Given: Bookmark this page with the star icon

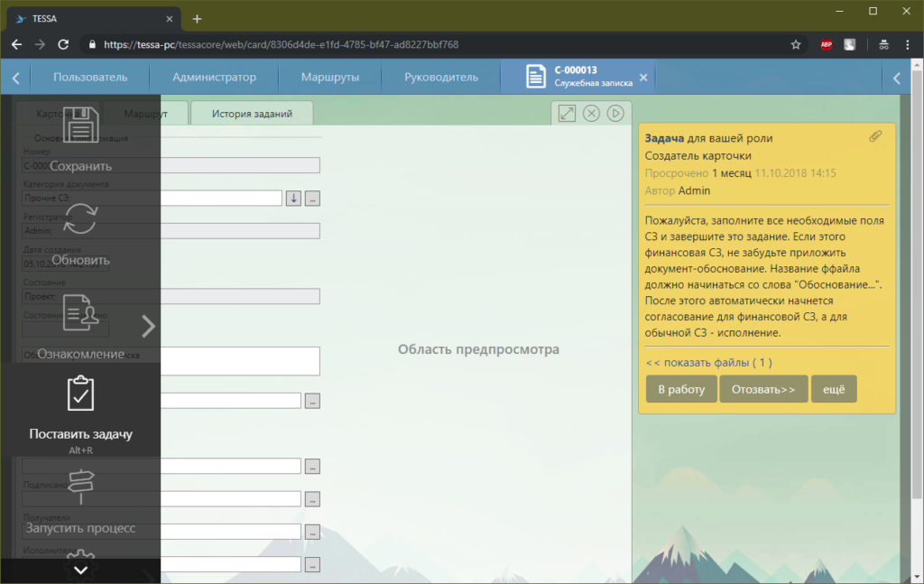Looking at the screenshot, I should pos(796,44).
